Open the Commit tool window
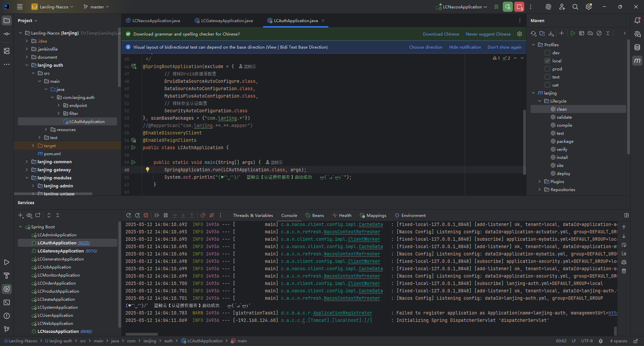Viewport: 644px width, 346px height. coord(7,34)
